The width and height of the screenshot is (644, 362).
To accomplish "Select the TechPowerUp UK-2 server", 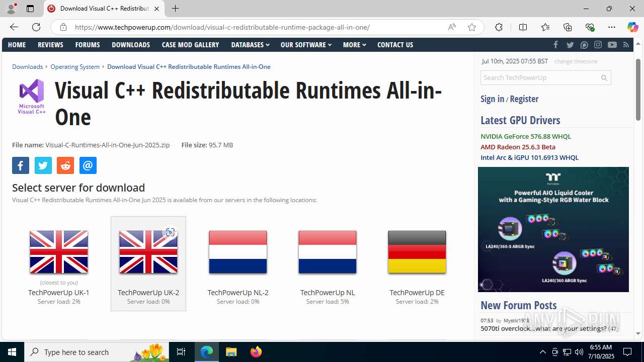I will pyautogui.click(x=148, y=264).
